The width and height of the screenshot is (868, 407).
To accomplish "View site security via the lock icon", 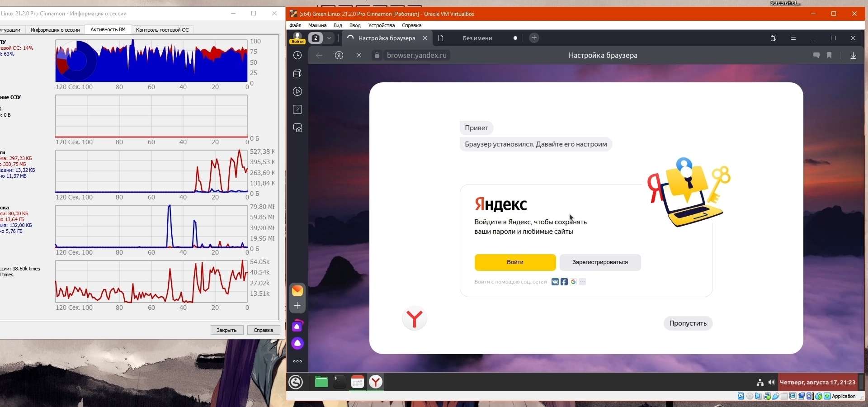I will pos(377,55).
